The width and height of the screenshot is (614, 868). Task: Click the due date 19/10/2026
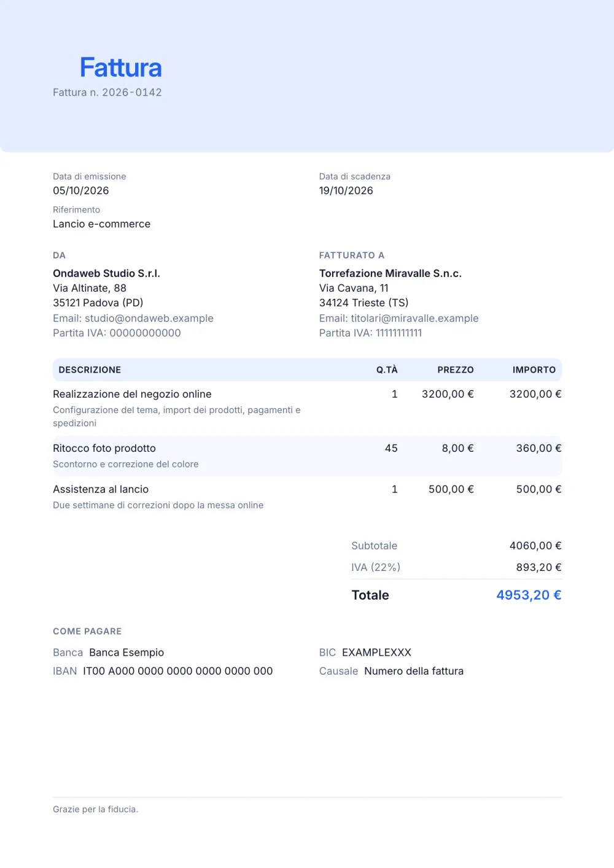(x=346, y=191)
